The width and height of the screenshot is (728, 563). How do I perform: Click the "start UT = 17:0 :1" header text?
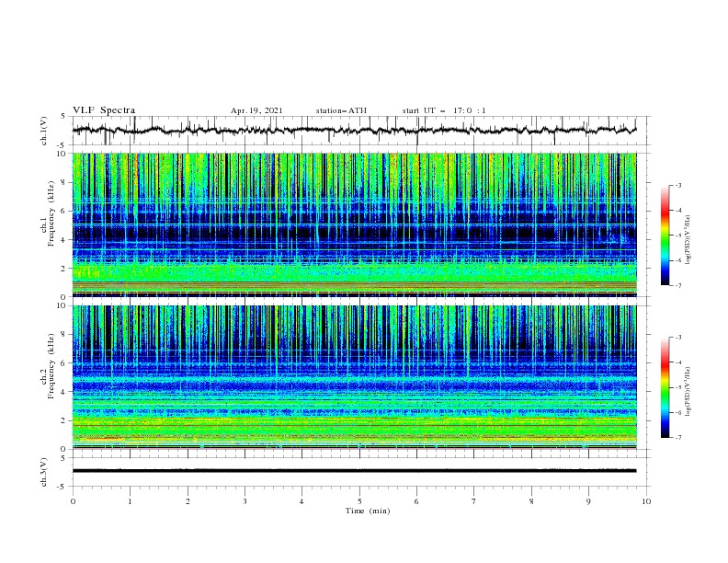[444, 110]
